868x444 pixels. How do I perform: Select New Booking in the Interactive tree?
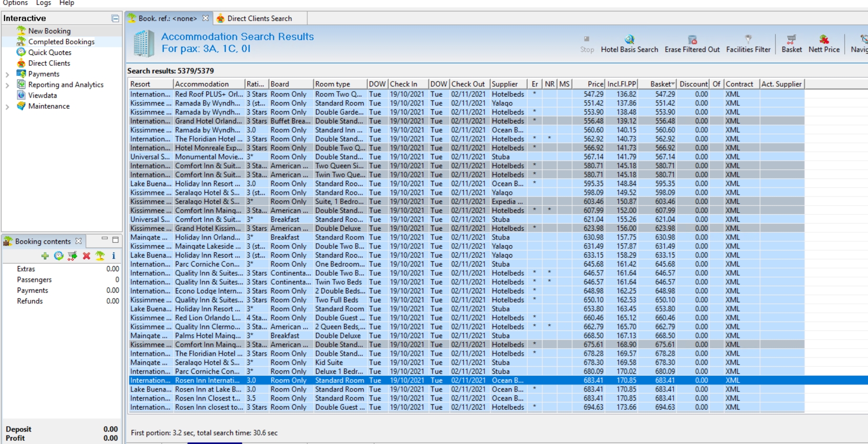(49, 31)
